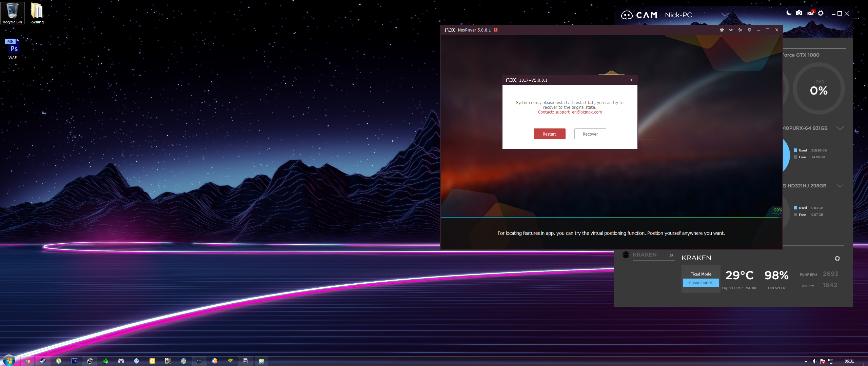Open Kraken settings gear icon
Image resolution: width=868 pixels, height=366 pixels.
click(837, 258)
